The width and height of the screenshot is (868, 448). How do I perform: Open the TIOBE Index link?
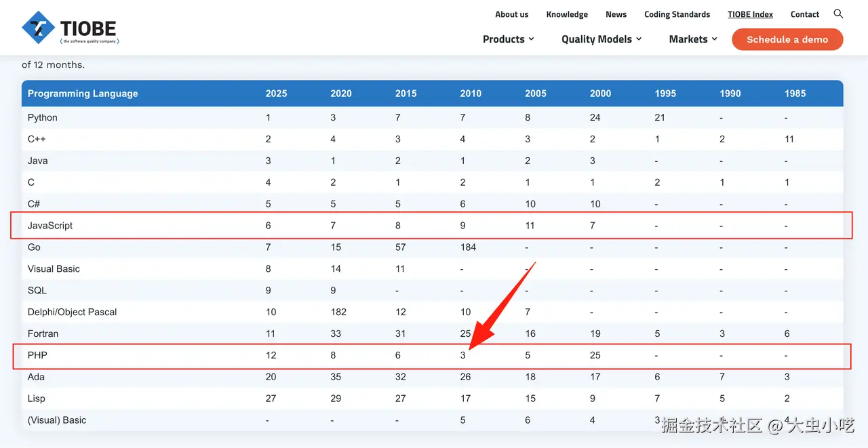point(750,14)
